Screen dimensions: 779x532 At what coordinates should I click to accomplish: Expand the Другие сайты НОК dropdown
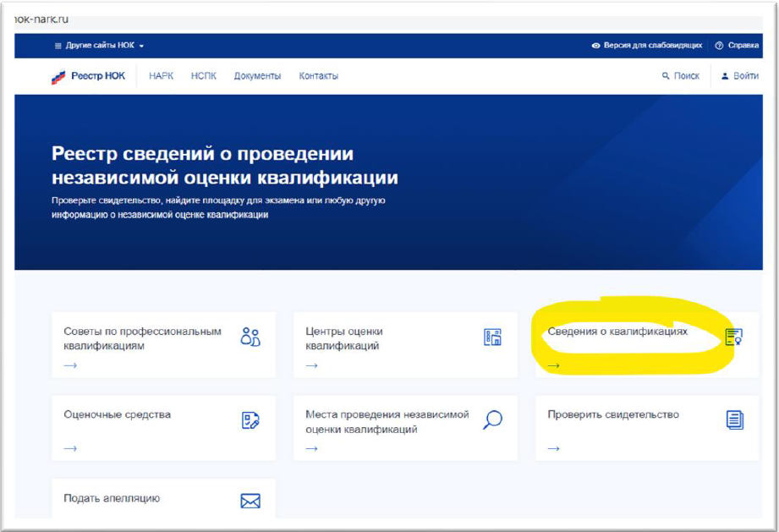(100, 46)
